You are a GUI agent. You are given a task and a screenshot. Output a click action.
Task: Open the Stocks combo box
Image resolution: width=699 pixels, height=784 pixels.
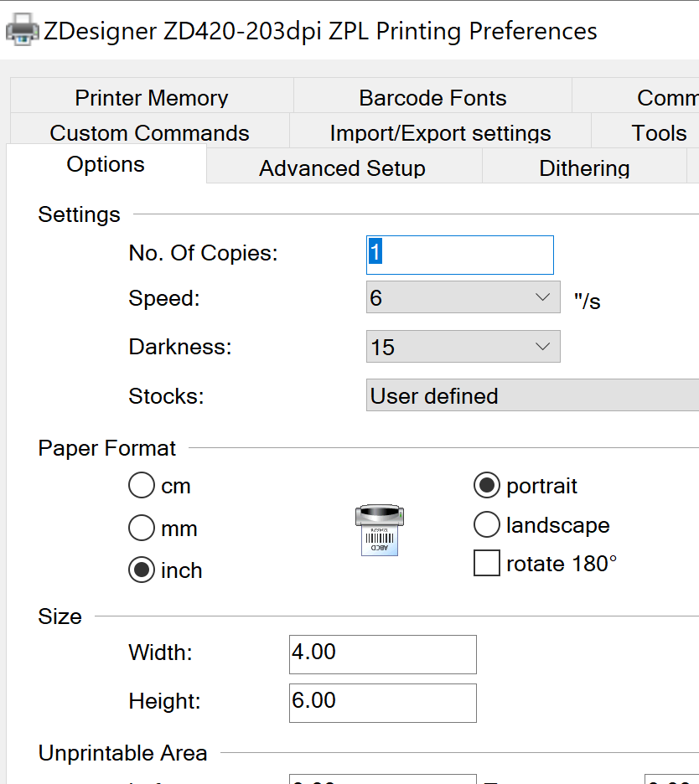[x=532, y=395]
